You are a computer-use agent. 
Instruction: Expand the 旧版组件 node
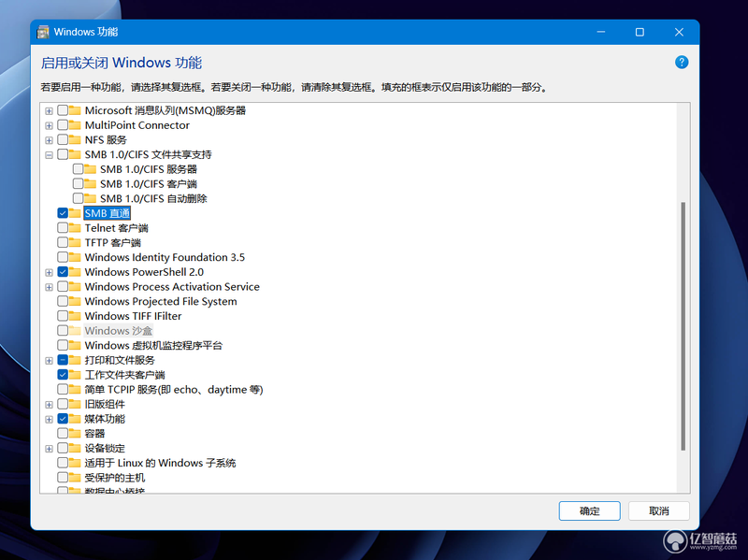click(x=49, y=405)
